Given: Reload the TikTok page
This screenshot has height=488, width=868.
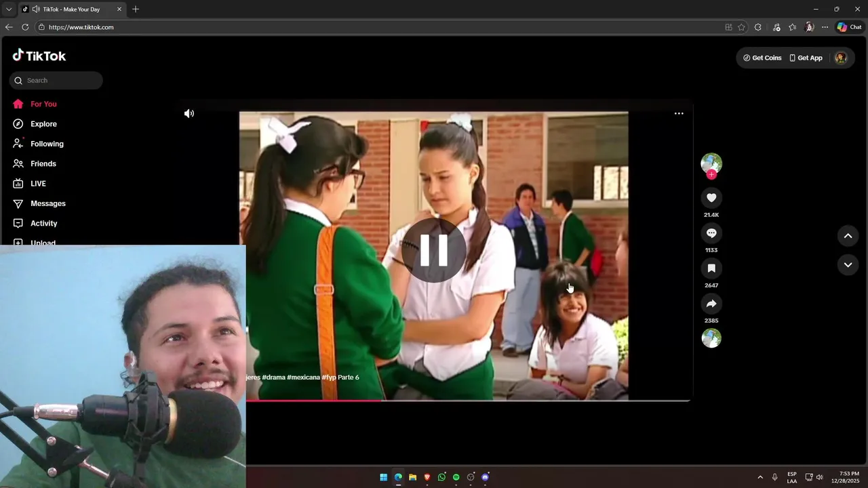Looking at the screenshot, I should pos(25,27).
